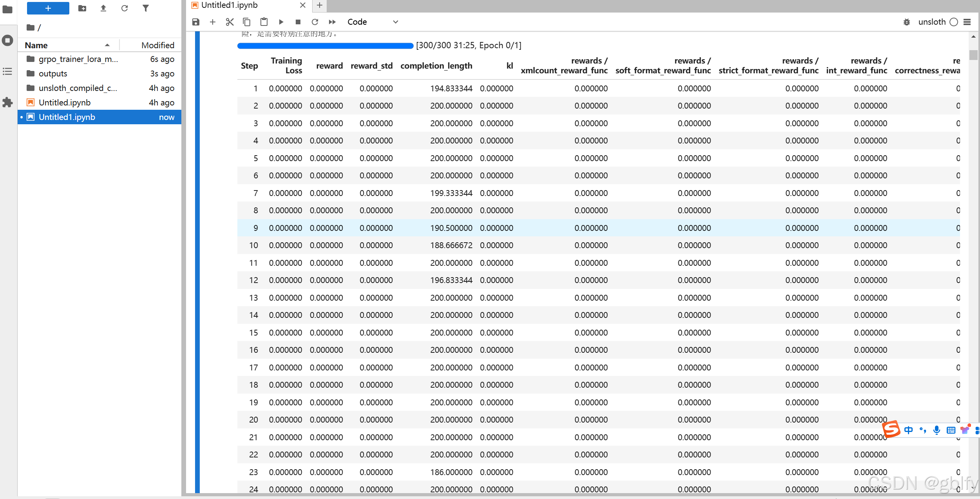Interrupt the kernel with stop button

[x=298, y=22]
